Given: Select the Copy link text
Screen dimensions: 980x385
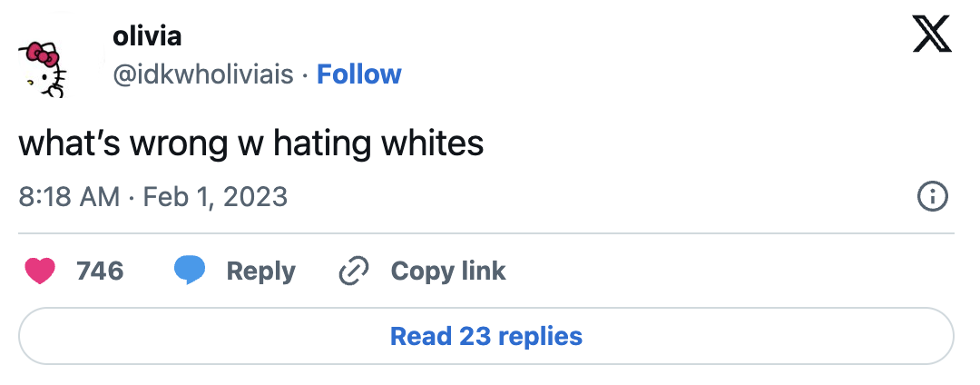Looking at the screenshot, I should [x=448, y=271].
